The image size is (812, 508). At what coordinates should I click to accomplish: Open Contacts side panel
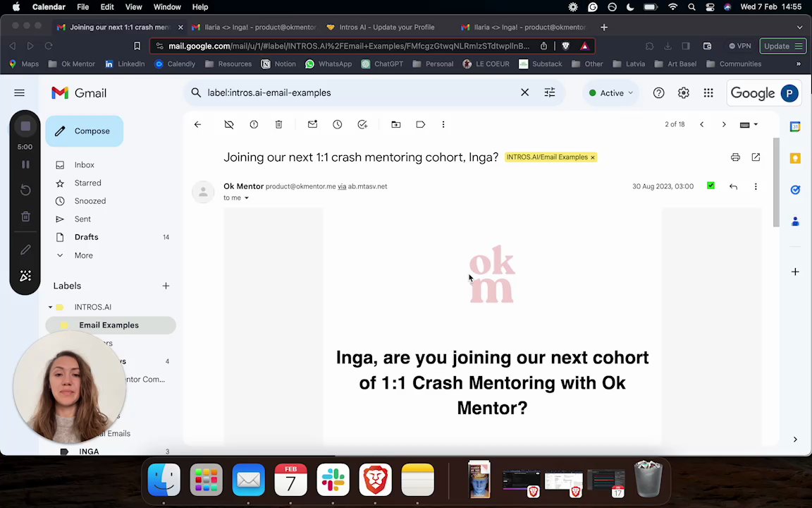[795, 222]
